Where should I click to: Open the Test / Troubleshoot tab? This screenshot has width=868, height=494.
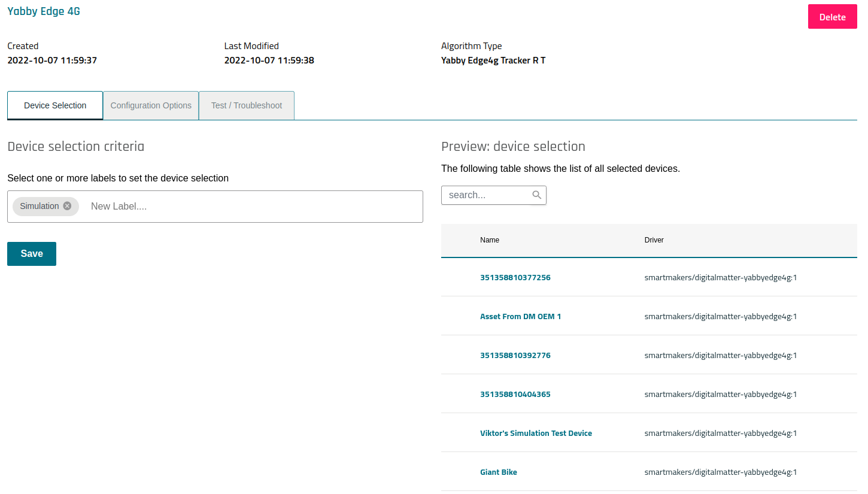(247, 105)
